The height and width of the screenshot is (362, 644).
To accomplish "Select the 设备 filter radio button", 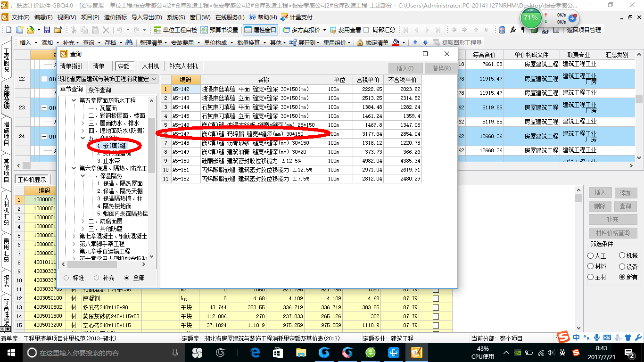I will pyautogui.click(x=622, y=266).
